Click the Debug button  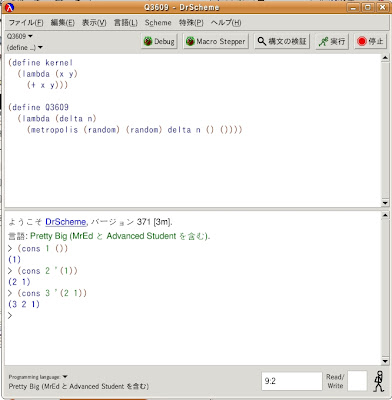(159, 41)
